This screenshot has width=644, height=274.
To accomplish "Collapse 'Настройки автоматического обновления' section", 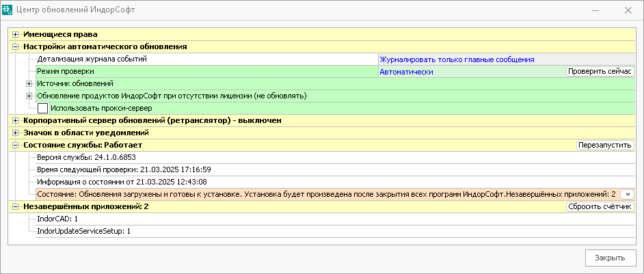I will pos(16,47).
